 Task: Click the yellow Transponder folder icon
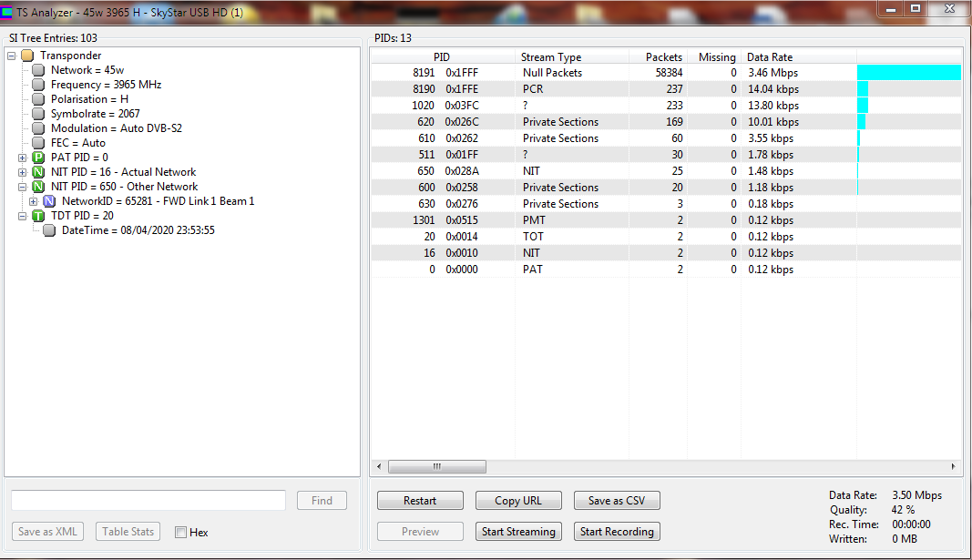(x=27, y=56)
